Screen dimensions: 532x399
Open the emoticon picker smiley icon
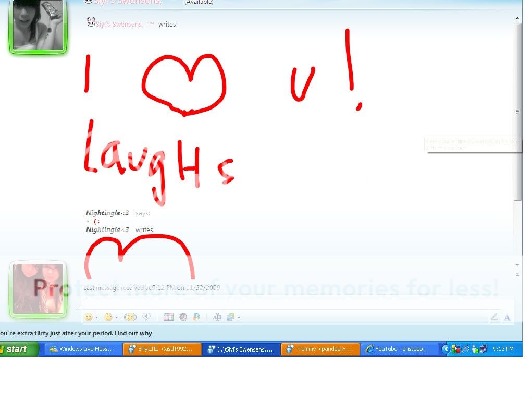(x=89, y=317)
